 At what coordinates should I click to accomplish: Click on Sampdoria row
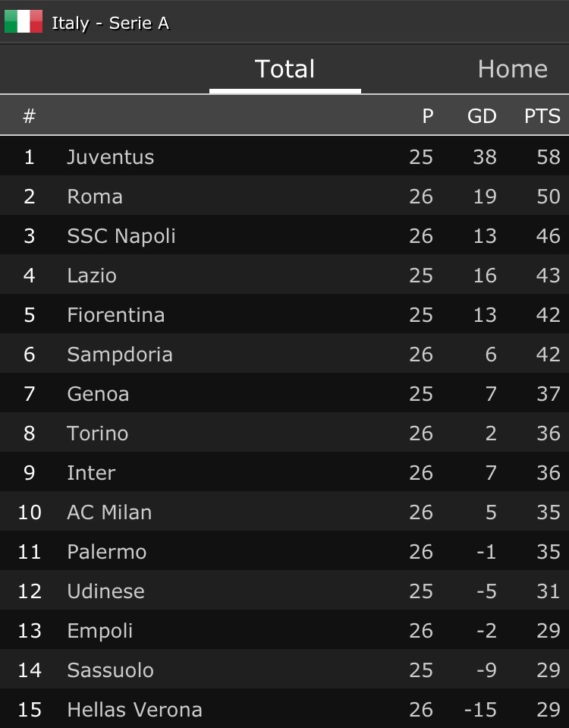[120, 355]
